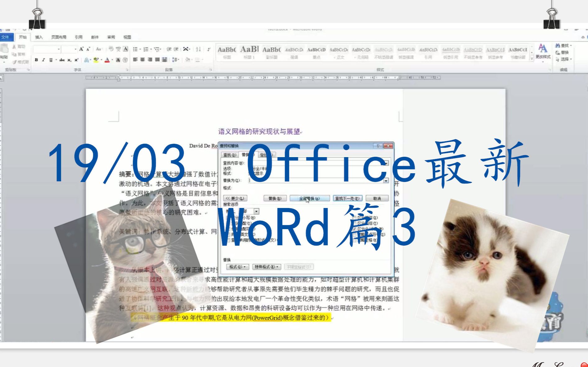Open the font color dropdown arrow
Viewport: 588px width, 367px height.
point(112,60)
